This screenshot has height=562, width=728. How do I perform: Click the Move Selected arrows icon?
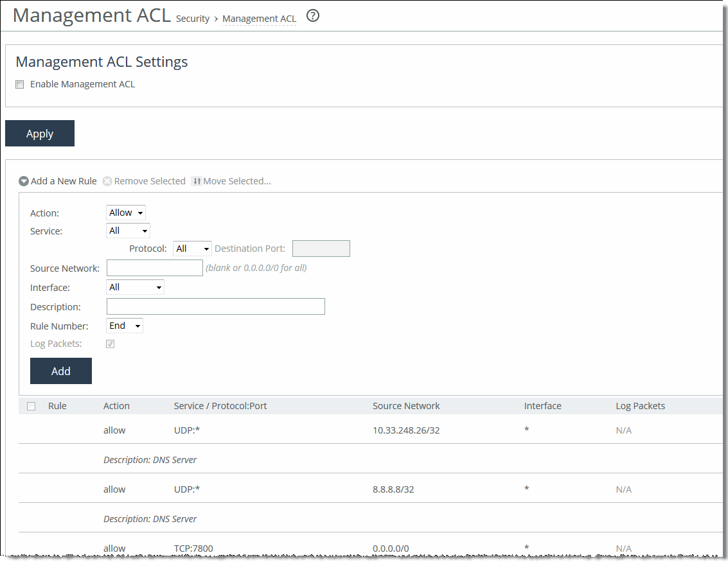(x=197, y=181)
